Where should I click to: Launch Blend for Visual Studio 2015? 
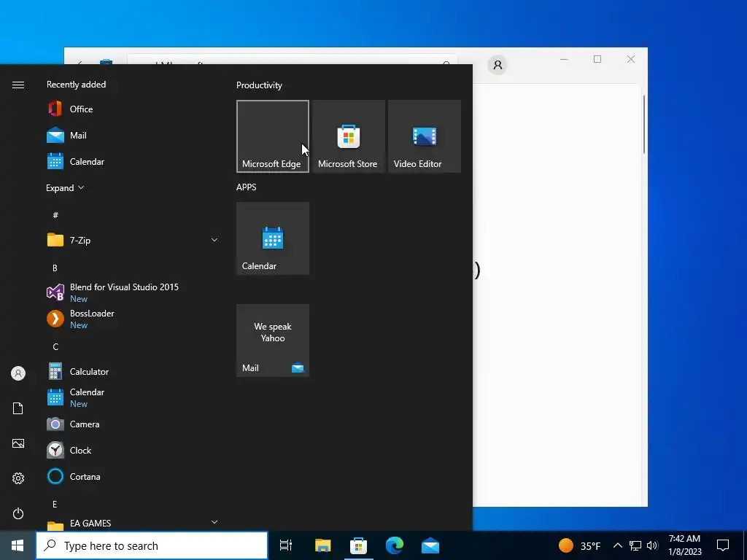click(x=133, y=292)
